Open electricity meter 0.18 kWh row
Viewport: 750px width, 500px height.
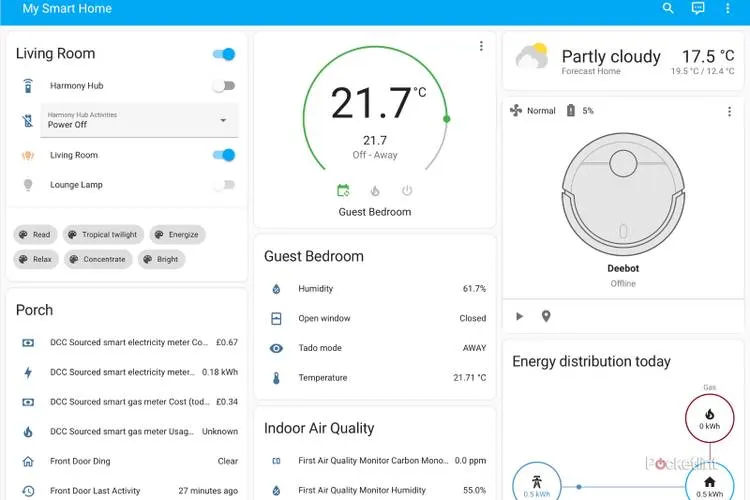pos(127,372)
